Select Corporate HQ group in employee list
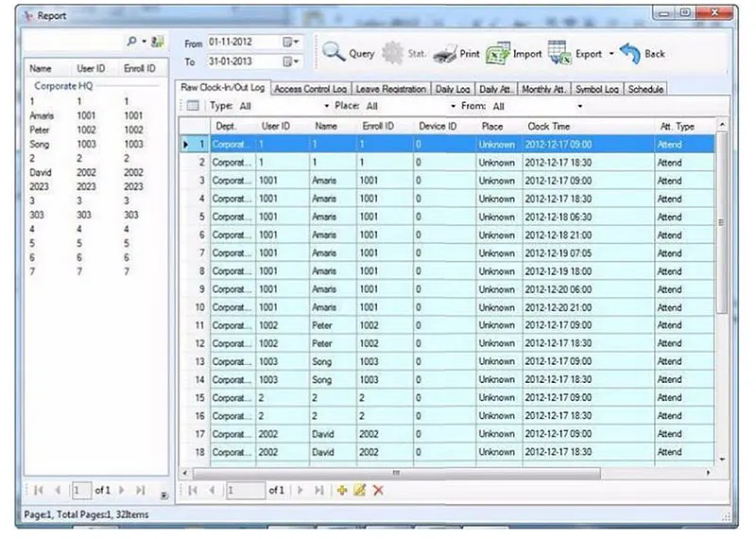756x539 pixels. click(63, 86)
